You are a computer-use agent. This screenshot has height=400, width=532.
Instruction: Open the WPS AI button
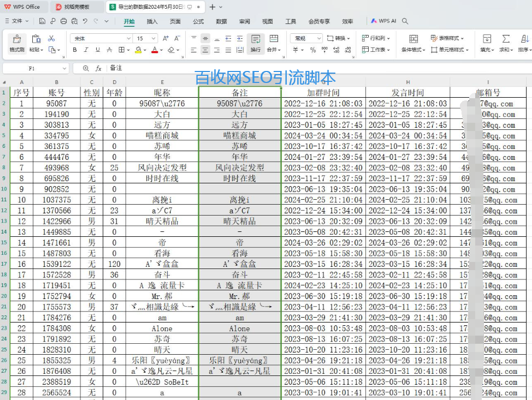coord(383,21)
